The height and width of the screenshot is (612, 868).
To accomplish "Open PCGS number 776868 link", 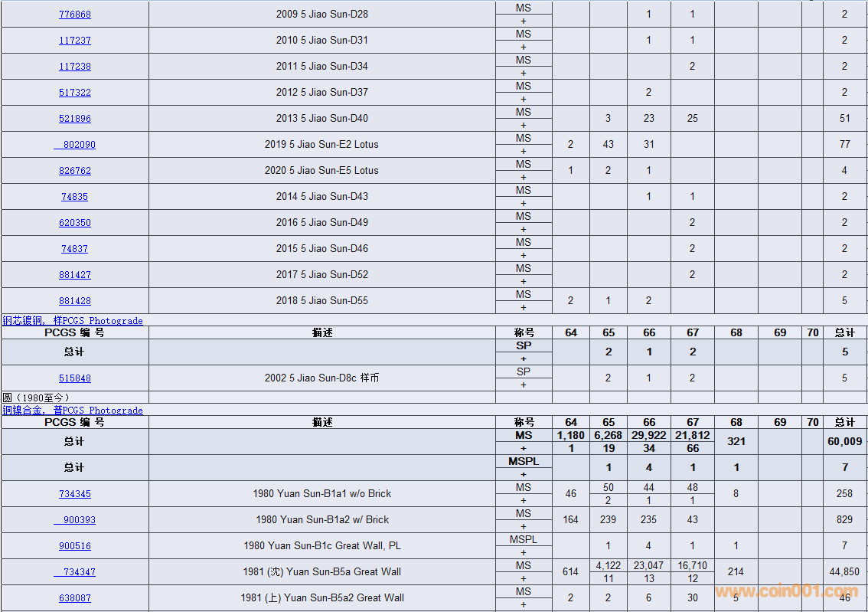I will 74,15.
